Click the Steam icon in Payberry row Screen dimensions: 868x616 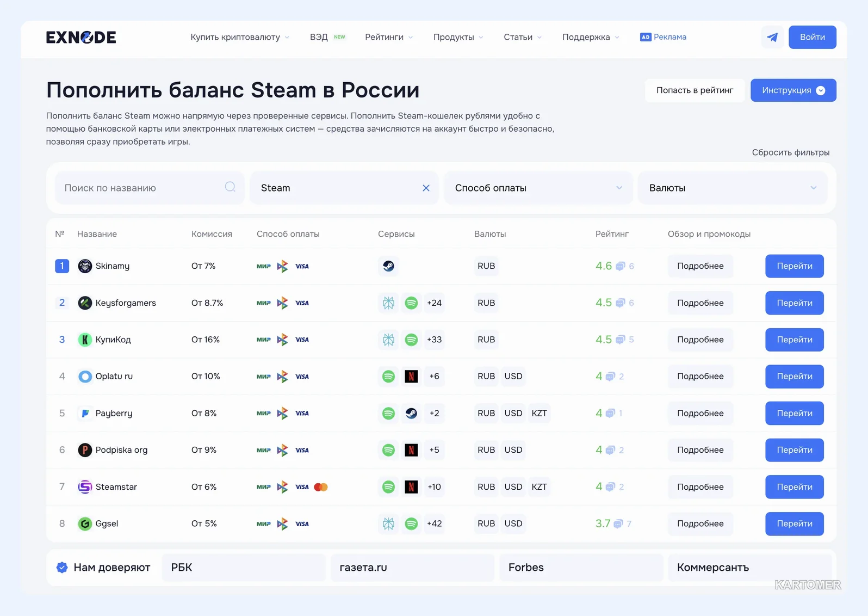point(411,413)
